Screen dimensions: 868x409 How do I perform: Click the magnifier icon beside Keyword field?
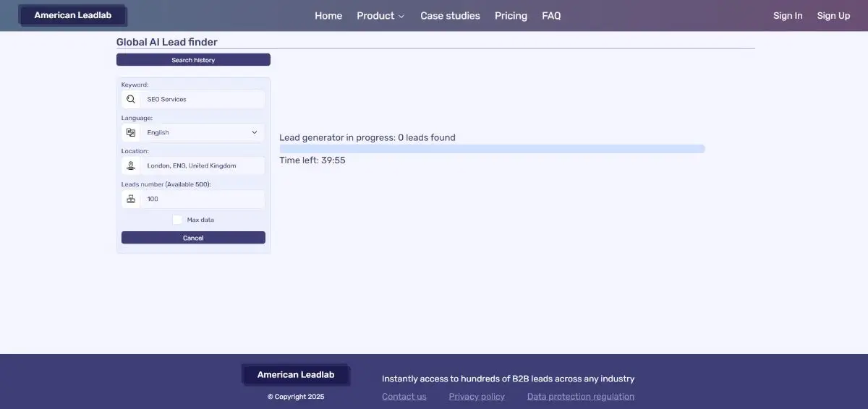[x=131, y=100]
